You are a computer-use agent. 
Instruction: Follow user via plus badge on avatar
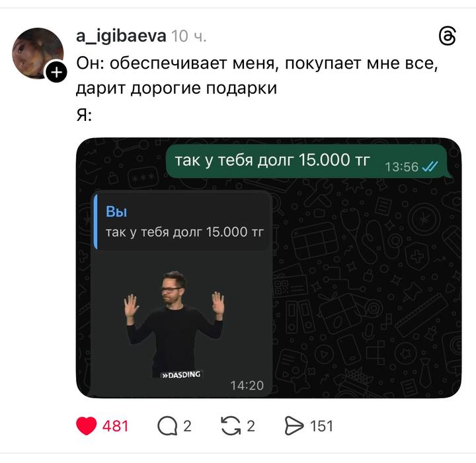tap(56, 72)
